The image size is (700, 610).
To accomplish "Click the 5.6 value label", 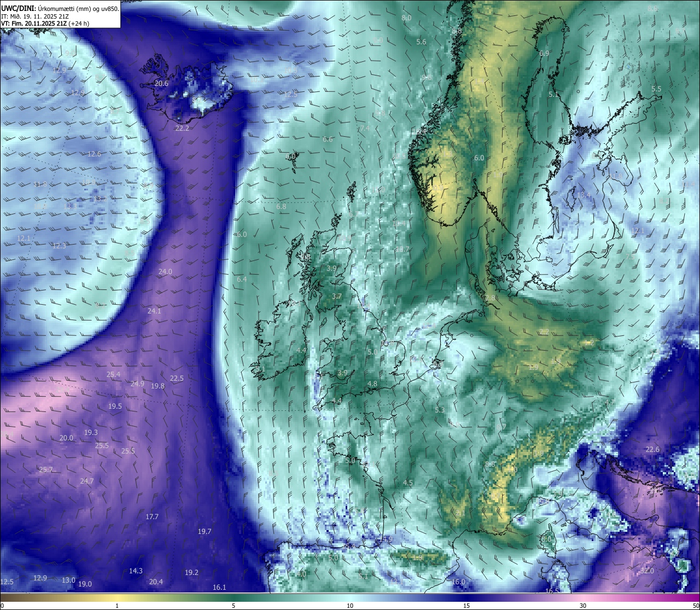I will point(421,42).
